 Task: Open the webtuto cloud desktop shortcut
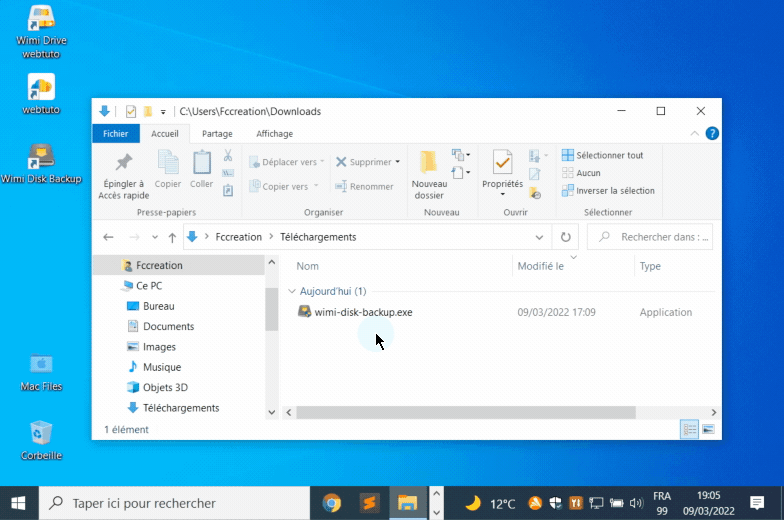coord(41,94)
